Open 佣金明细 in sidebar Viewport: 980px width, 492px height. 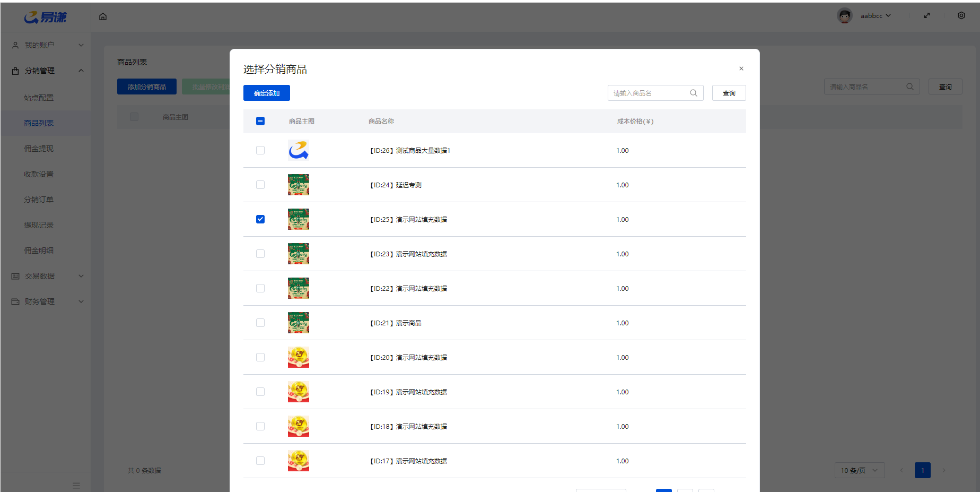(x=39, y=251)
